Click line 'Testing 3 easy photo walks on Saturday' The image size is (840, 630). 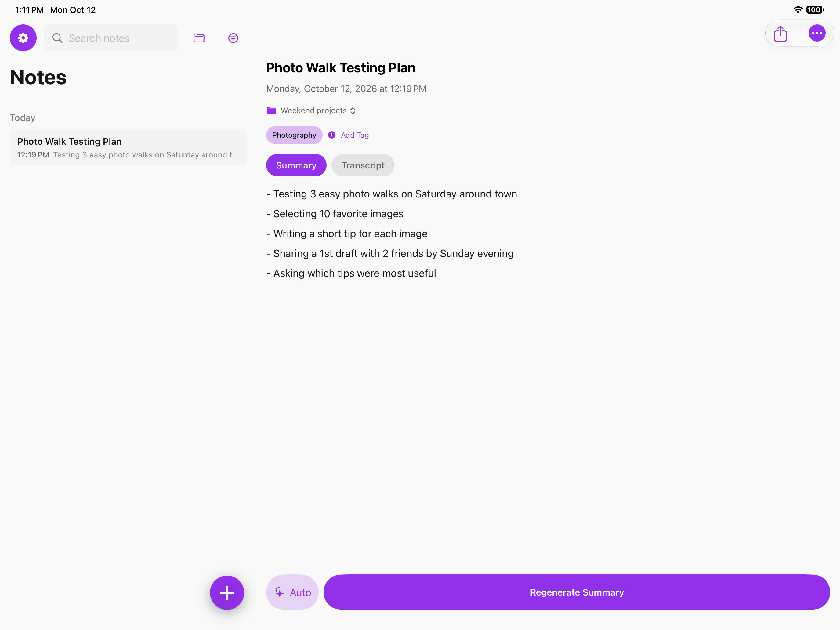coord(392,194)
